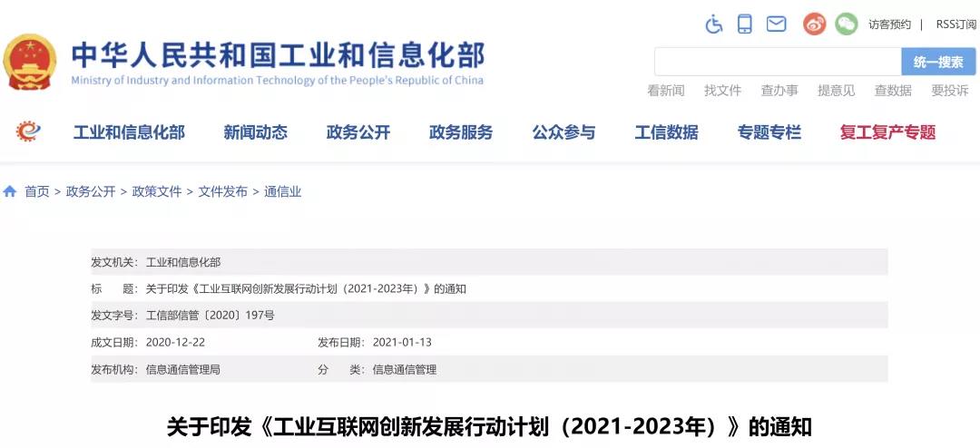980x448 pixels.
Task: Click 发文机关 value 工业和信息化部
Action: [x=183, y=262]
